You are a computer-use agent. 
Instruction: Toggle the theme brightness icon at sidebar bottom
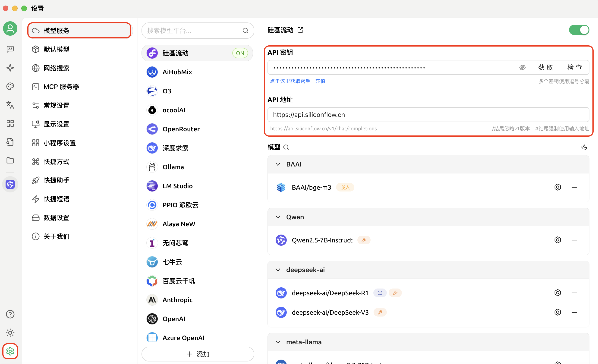[x=10, y=333]
